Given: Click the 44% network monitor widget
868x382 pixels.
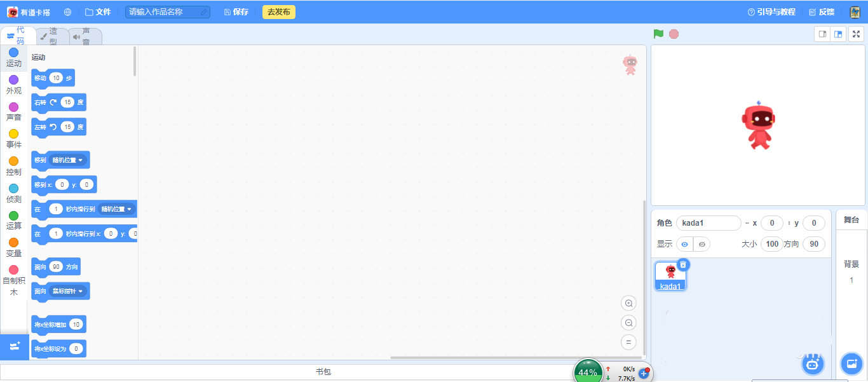Looking at the screenshot, I should (x=588, y=371).
